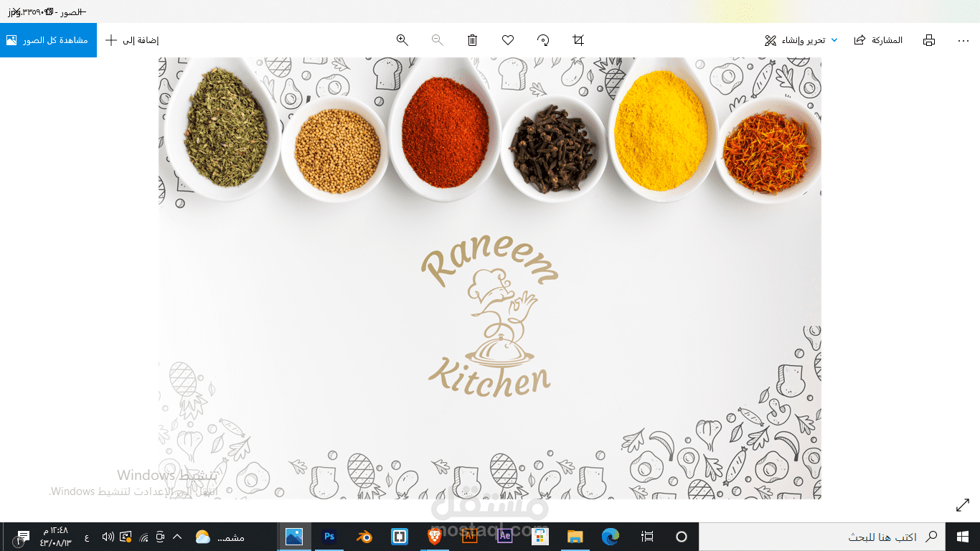Click المشاركة share button
The width and height of the screenshot is (980, 551).
878,40
